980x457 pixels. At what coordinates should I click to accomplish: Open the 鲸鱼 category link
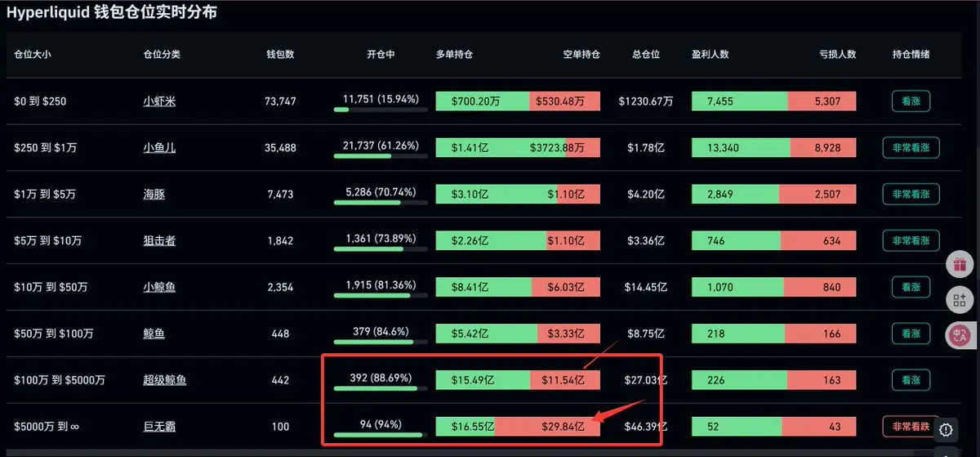click(154, 334)
